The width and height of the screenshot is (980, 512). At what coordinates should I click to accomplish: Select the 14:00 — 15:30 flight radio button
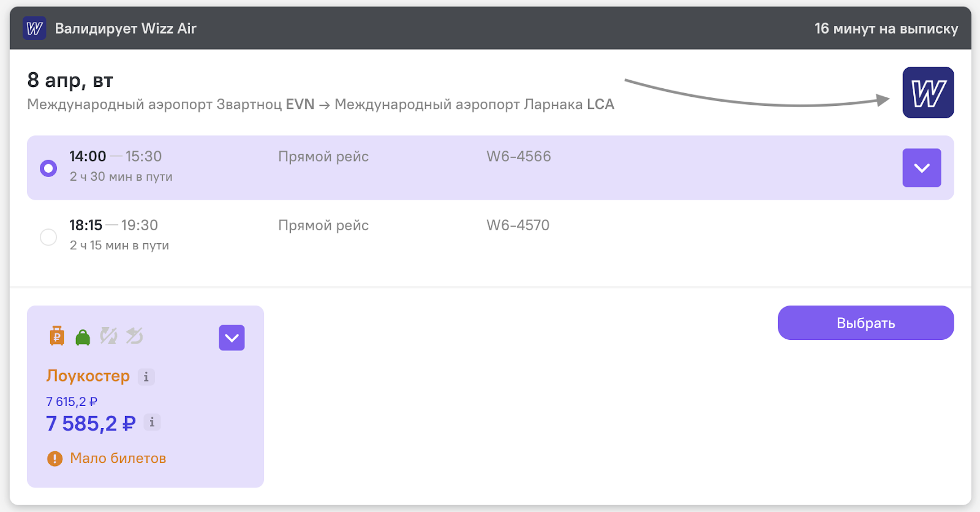pyautogui.click(x=48, y=168)
